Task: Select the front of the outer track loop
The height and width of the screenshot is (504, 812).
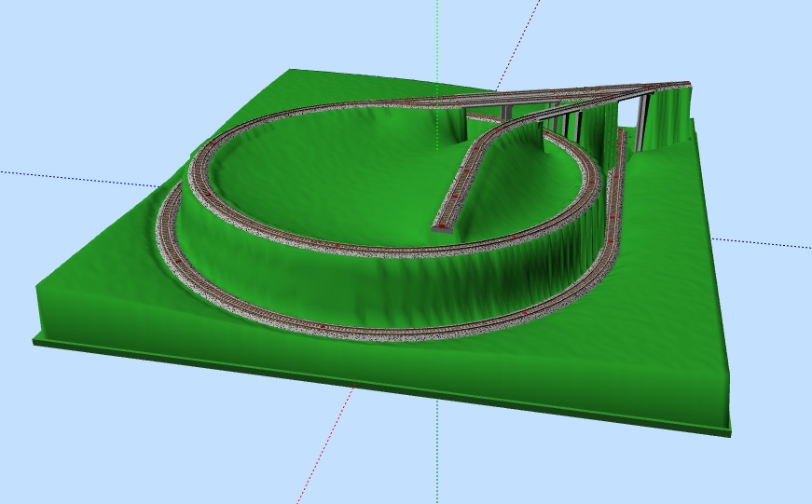Action: [x=373, y=330]
